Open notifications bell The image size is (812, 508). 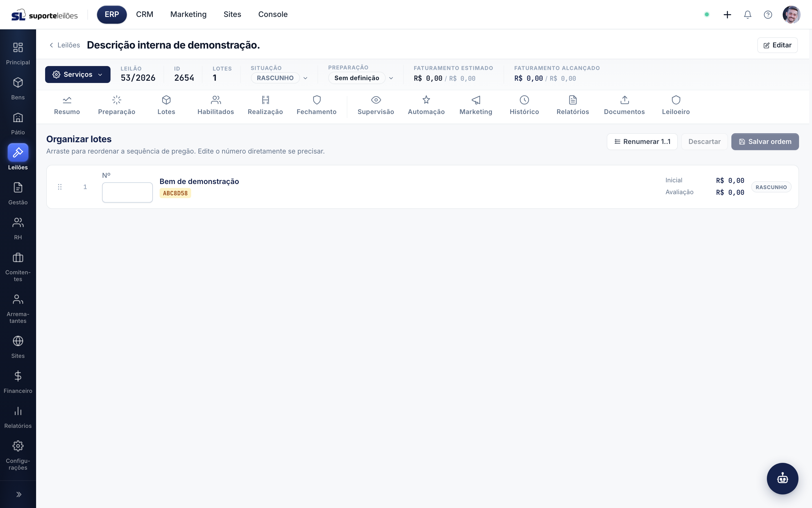(748, 14)
